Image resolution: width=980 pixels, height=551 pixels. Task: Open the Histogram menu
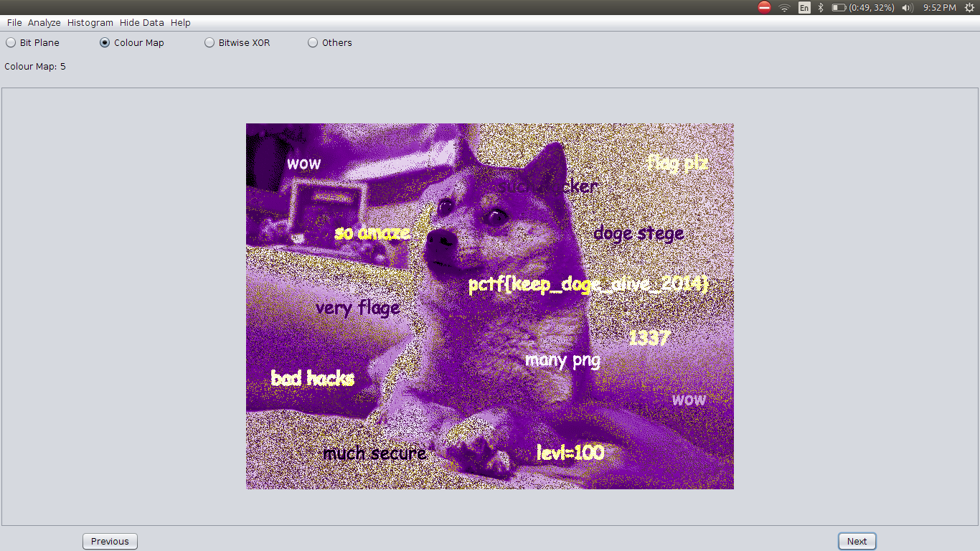click(90, 23)
